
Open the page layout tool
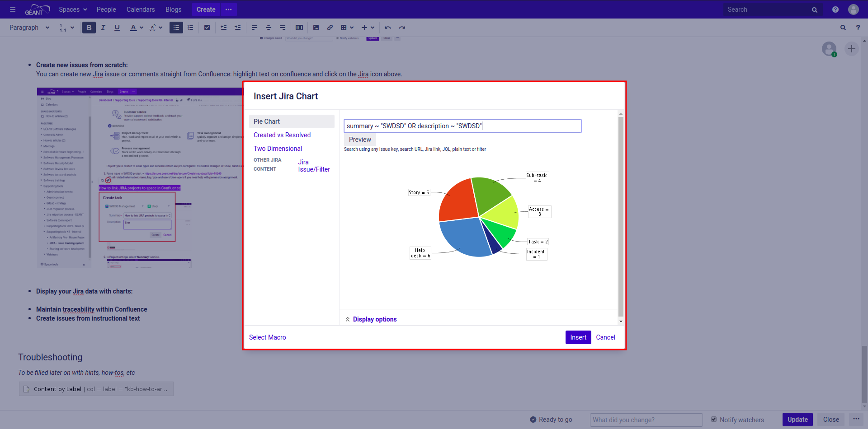click(299, 28)
